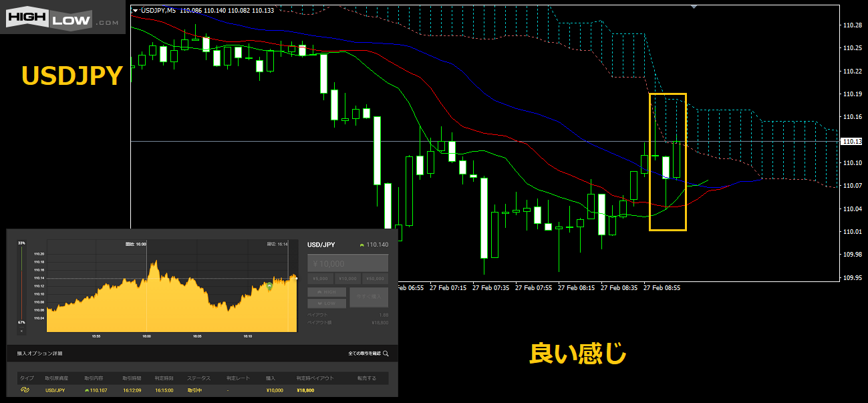
Task: Click the option type icon in the USD/JPY trade row
Action: point(25,390)
